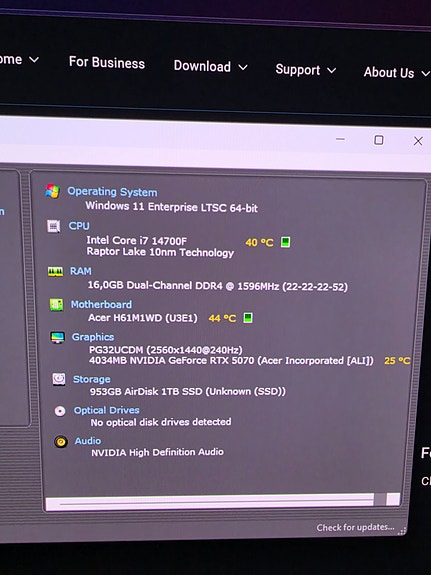The width and height of the screenshot is (431, 575).
Task: Click Intel Core i7 14700F text
Action: pos(136,241)
